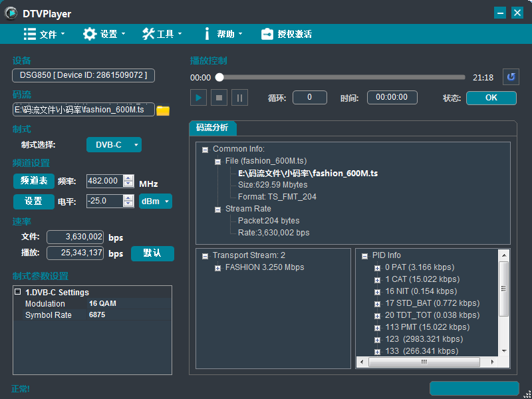Click the 默认 default rate button
Viewport: 532px width, 399px height.
[x=152, y=253]
